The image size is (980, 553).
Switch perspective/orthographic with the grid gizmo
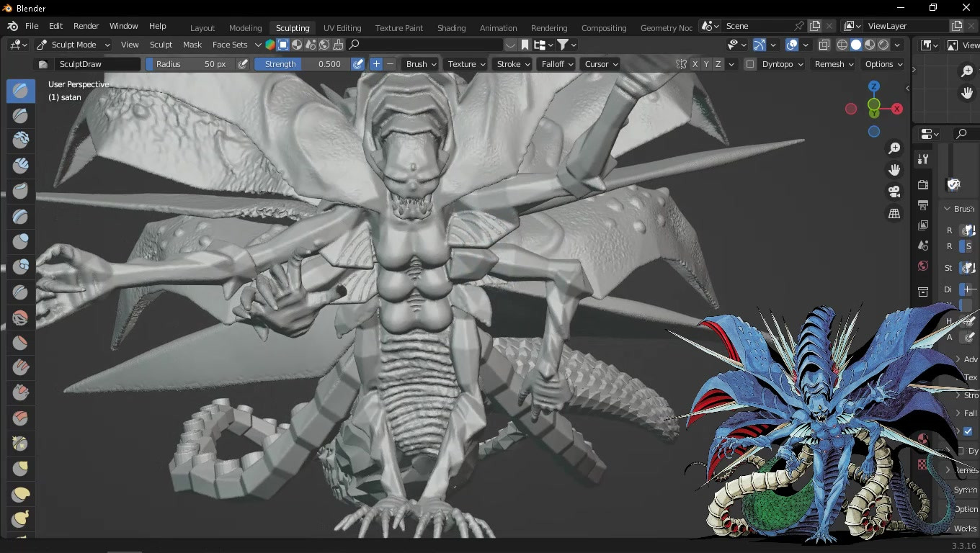click(x=894, y=214)
